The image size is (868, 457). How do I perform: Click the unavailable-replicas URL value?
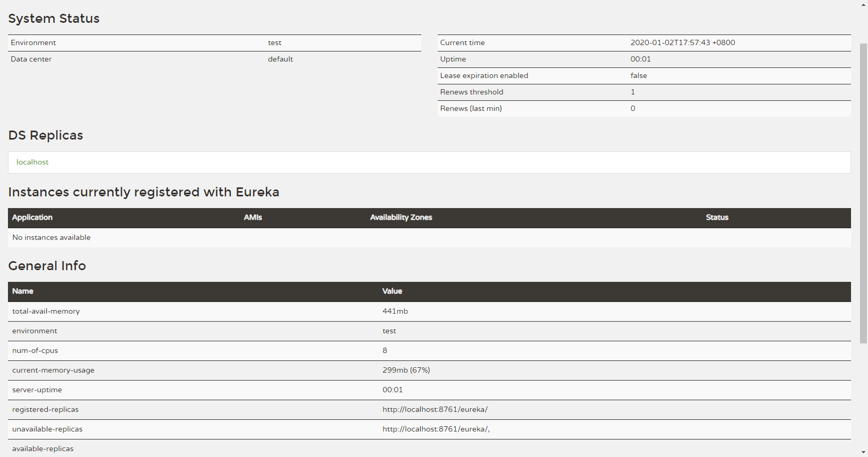pyautogui.click(x=436, y=429)
